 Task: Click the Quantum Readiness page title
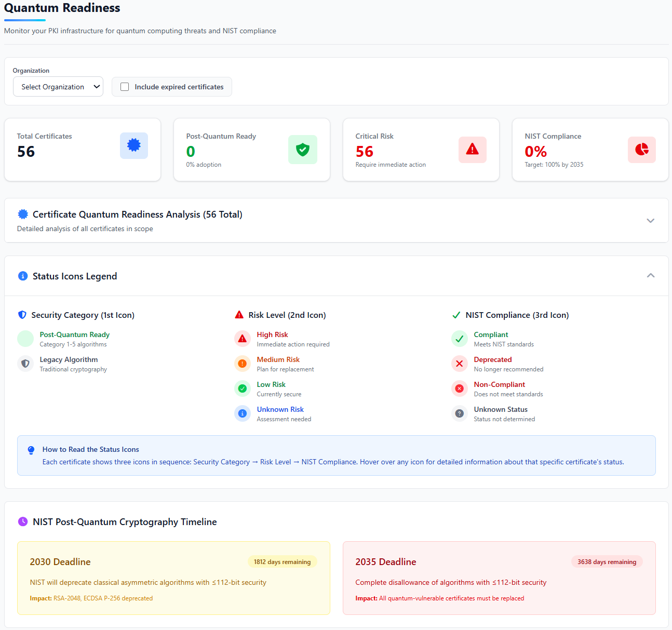[62, 8]
